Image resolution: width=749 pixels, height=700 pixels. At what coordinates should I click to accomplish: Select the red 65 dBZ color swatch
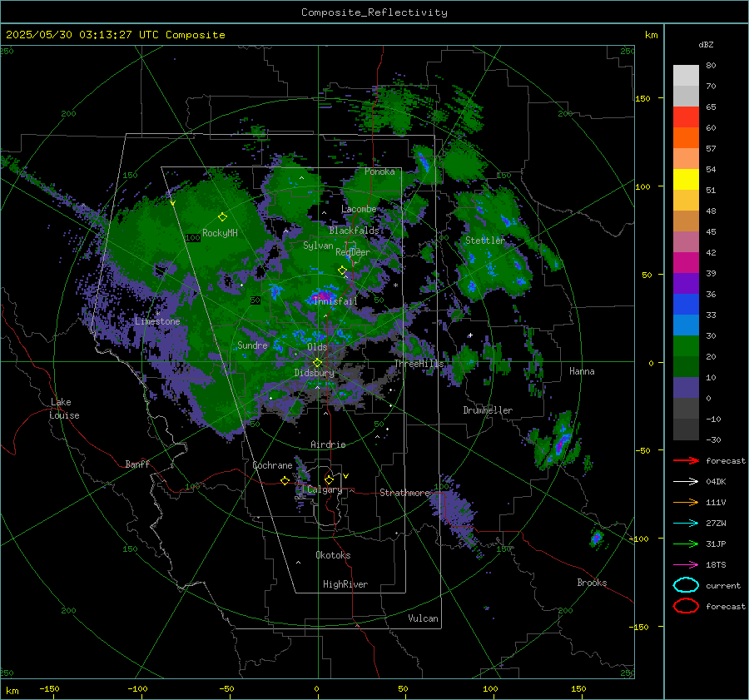coord(686,117)
